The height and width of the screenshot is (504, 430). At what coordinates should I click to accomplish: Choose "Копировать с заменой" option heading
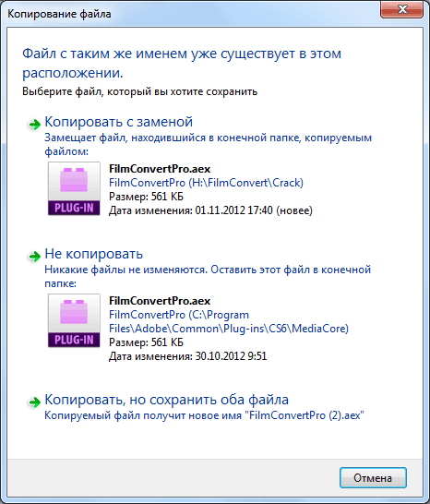click(119, 122)
